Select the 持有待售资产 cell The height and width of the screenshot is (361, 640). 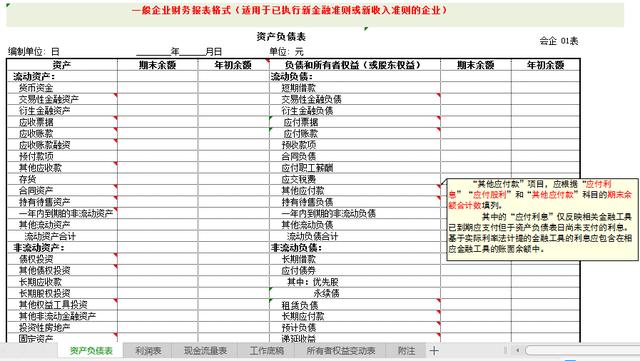[x=62, y=202]
